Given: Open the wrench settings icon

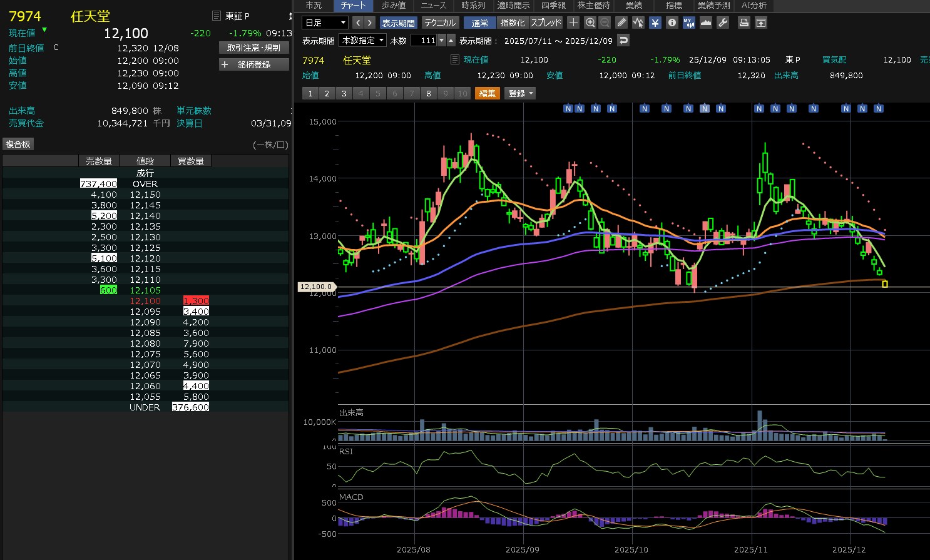Looking at the screenshot, I should [723, 23].
